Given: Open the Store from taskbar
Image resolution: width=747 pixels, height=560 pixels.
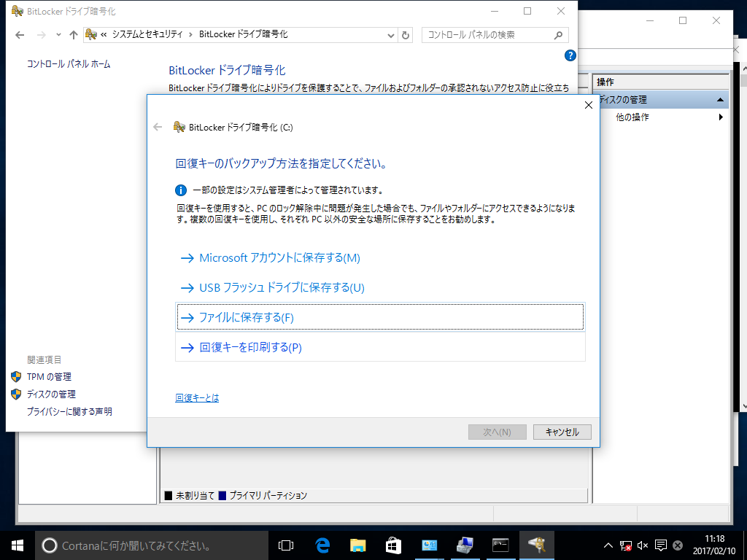Looking at the screenshot, I should tap(393, 545).
